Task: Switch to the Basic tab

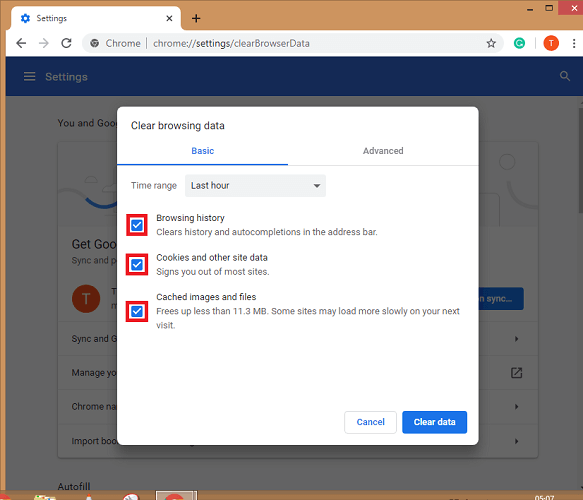Action: click(x=203, y=151)
